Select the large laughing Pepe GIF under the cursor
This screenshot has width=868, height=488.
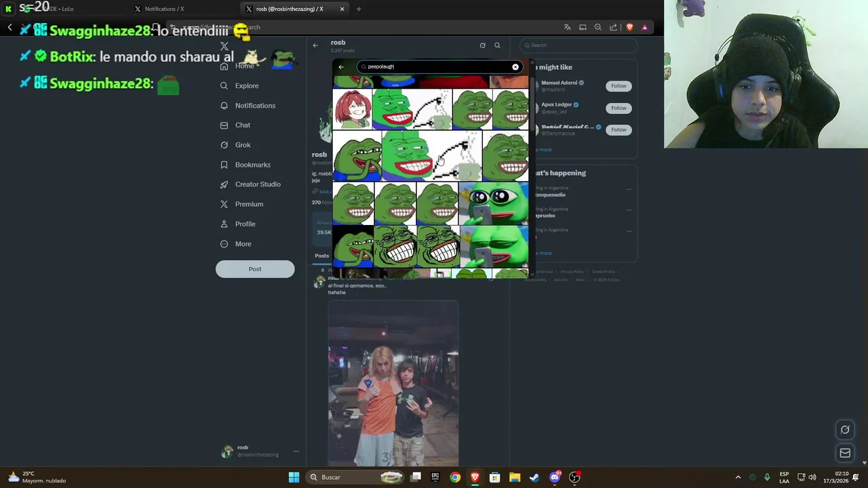tap(432, 157)
